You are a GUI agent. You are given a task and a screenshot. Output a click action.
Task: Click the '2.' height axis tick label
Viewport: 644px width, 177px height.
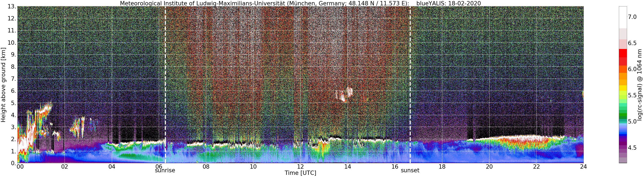click(13, 139)
